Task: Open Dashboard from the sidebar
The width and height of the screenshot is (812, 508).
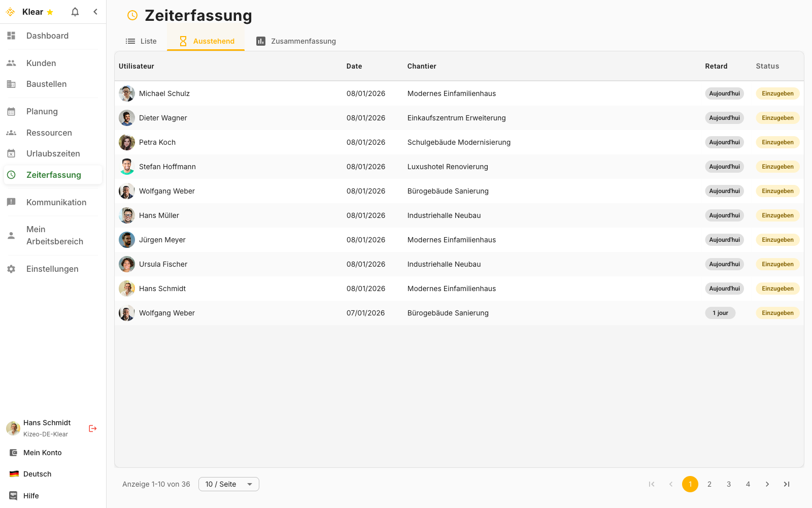Action: point(47,36)
